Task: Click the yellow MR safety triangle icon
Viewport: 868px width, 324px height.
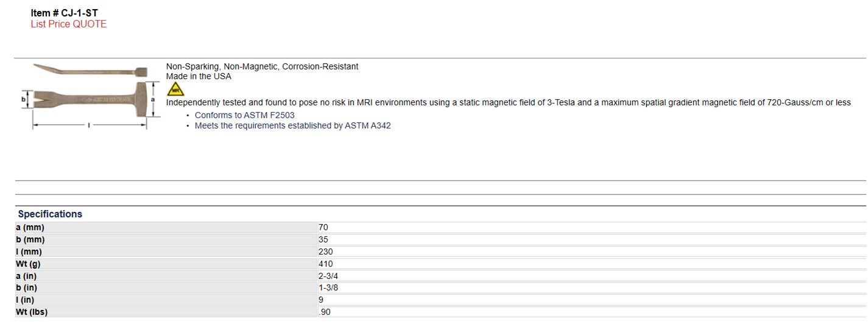Action: coord(175,89)
